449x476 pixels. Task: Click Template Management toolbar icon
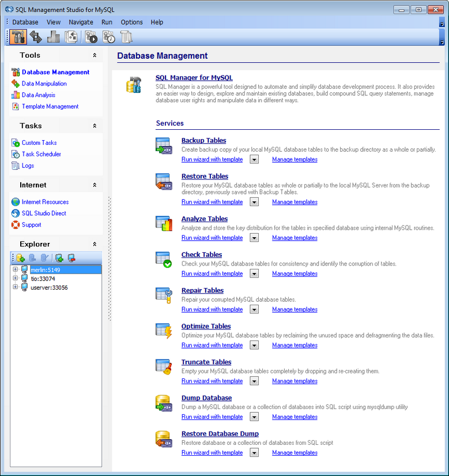coord(71,37)
